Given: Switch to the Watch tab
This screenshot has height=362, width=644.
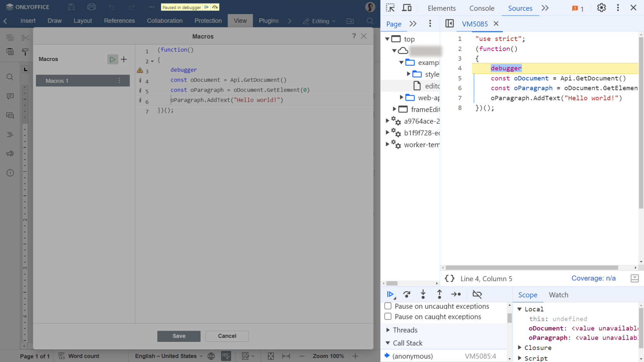Looking at the screenshot, I should click(558, 295).
